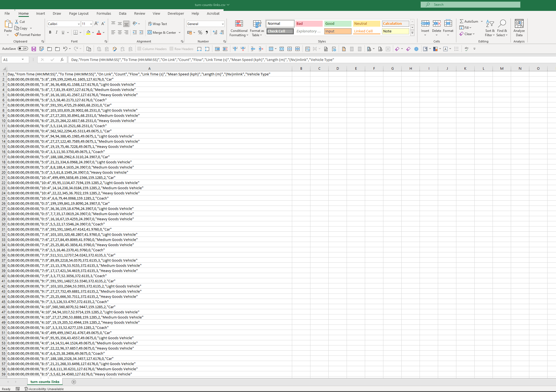Click the Name Box showing A1
The image size is (556, 392).
click(x=12, y=60)
